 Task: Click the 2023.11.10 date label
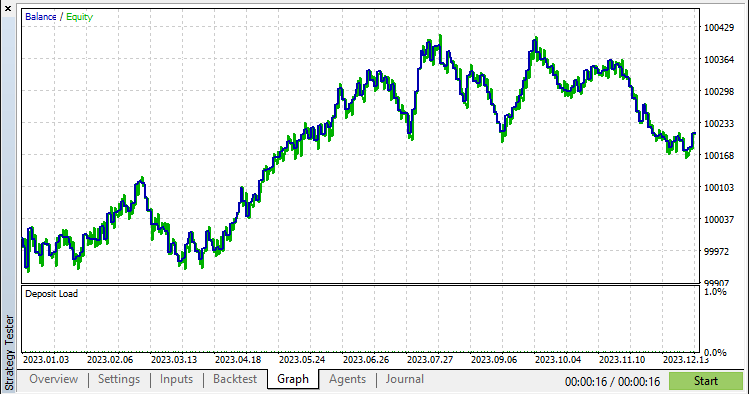coord(622,360)
